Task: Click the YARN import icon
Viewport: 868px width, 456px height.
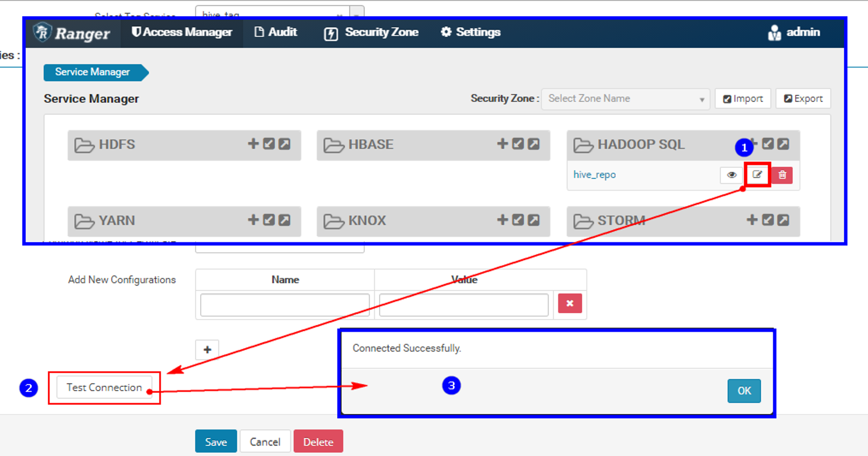Action: click(269, 220)
